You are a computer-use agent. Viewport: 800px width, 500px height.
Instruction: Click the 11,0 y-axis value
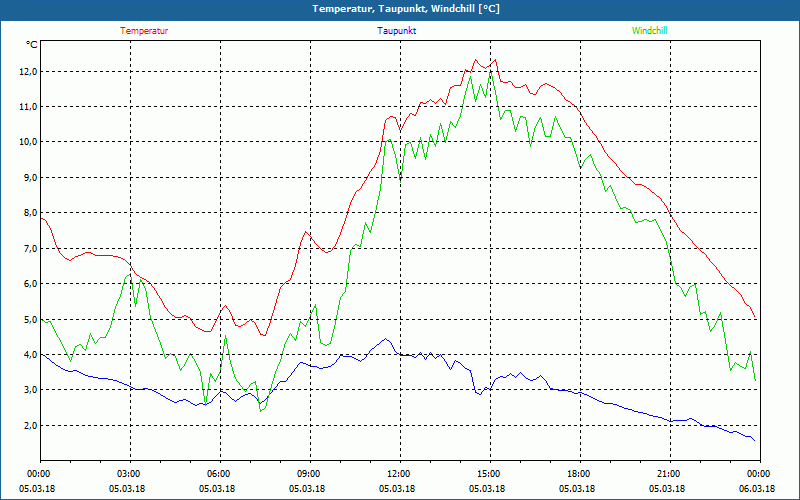(28, 107)
